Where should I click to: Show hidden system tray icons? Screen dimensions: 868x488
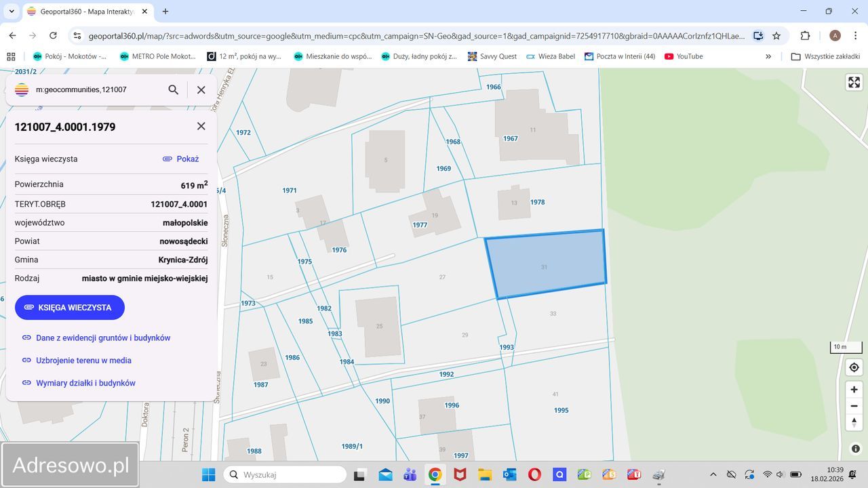click(713, 474)
